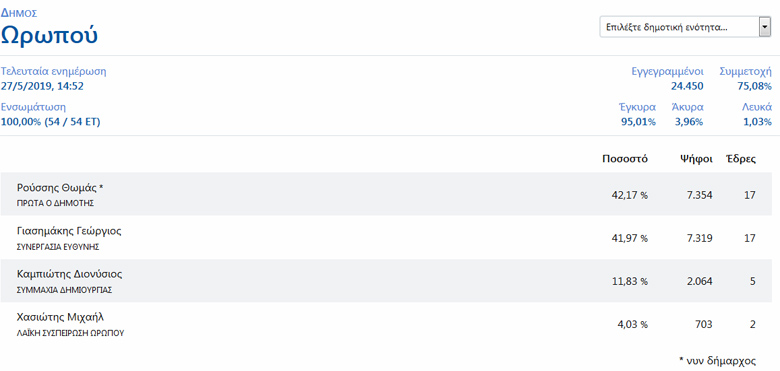The image size is (780, 371).
Task: Click the Συμμετοχή 75,08% value
Action: 754,87
